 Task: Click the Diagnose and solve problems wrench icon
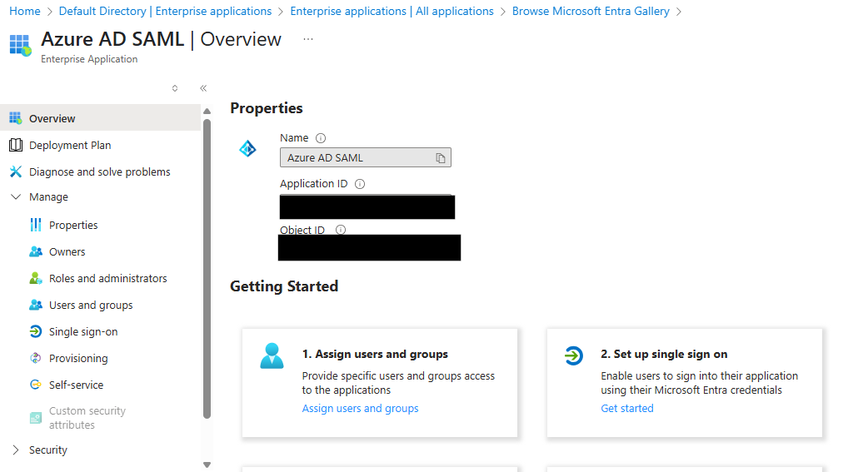pos(15,171)
